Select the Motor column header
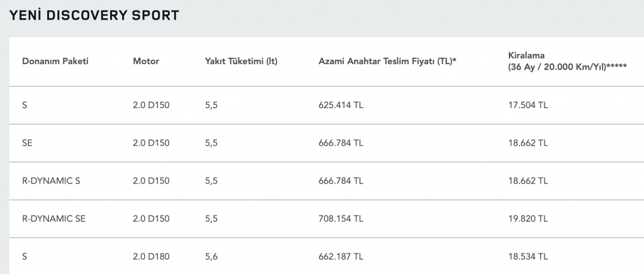The height and width of the screenshot is (274, 644). [146, 62]
